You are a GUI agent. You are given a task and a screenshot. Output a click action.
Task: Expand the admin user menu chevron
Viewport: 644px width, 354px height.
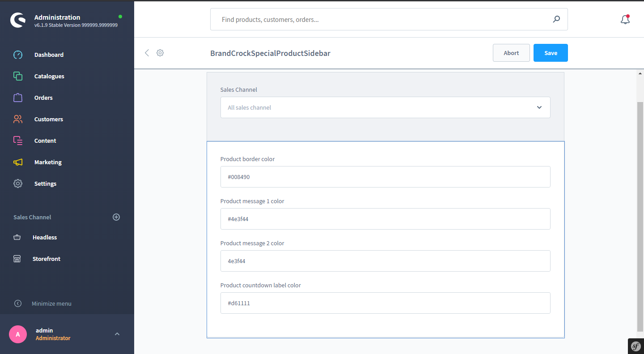[x=117, y=334]
